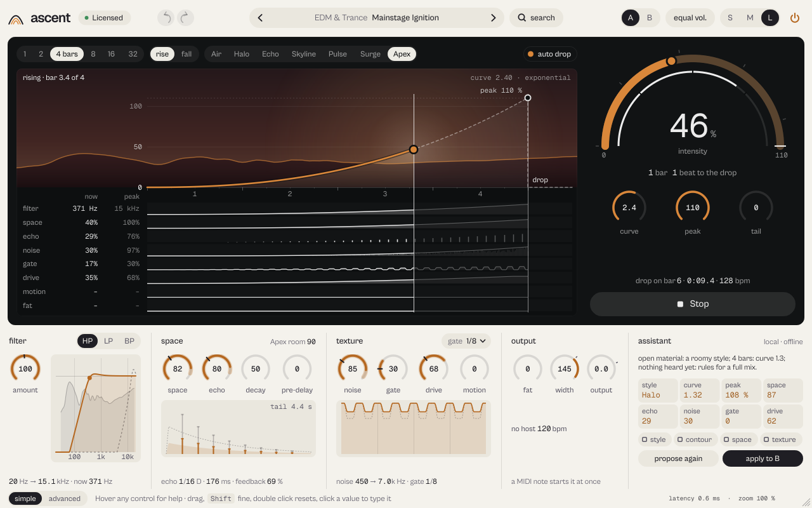Open the gate 1/8 rate dropdown
Viewport: 812px width, 508px height.
click(466, 341)
